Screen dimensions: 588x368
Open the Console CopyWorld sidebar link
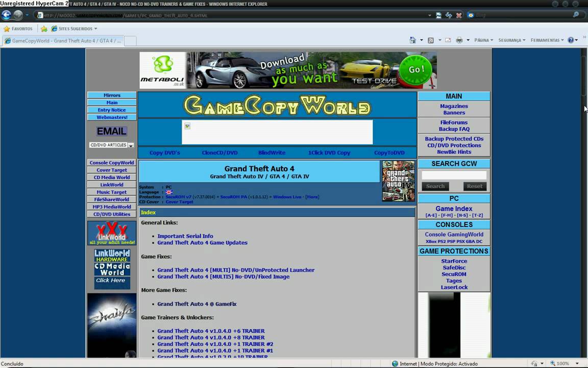click(112, 163)
